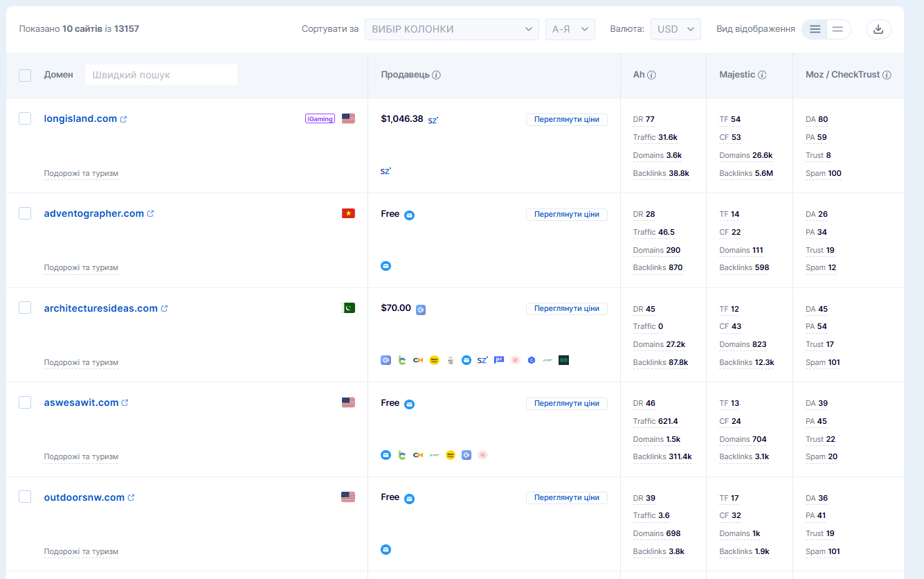Click the seller icon next to $70.00 price
Image resolution: width=924 pixels, height=579 pixels.
point(421,310)
